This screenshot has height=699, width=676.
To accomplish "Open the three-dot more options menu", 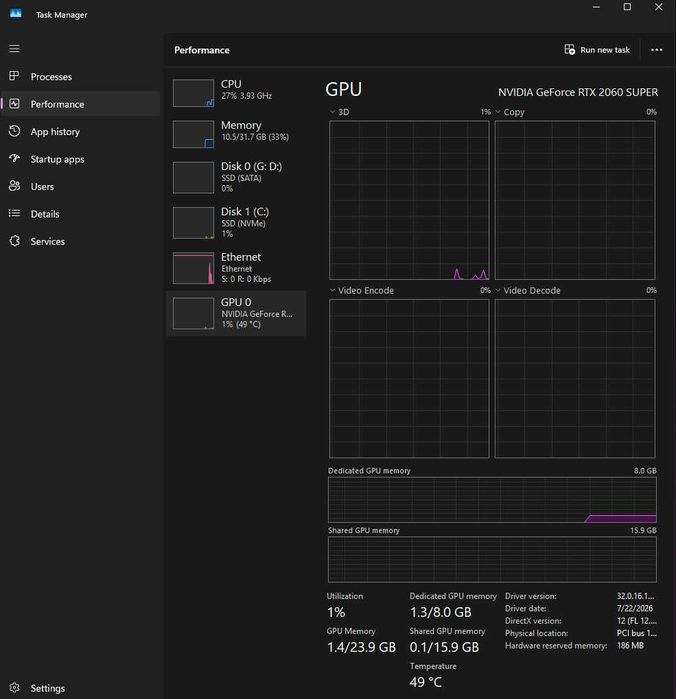I will (656, 49).
